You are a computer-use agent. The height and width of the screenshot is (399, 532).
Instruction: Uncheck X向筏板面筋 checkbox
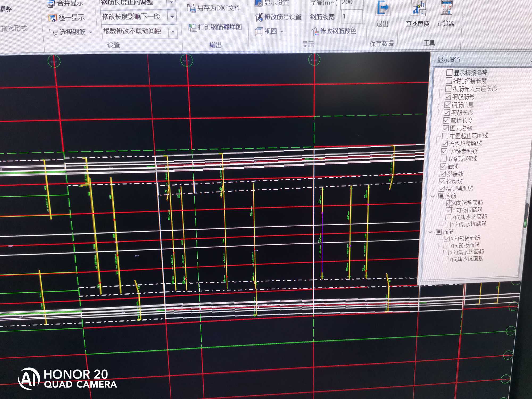point(447,239)
